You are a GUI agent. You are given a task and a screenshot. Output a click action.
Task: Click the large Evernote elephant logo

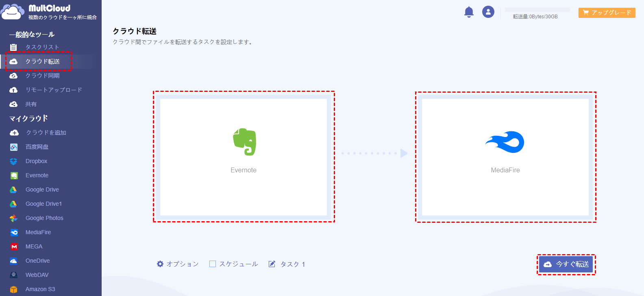point(244,142)
